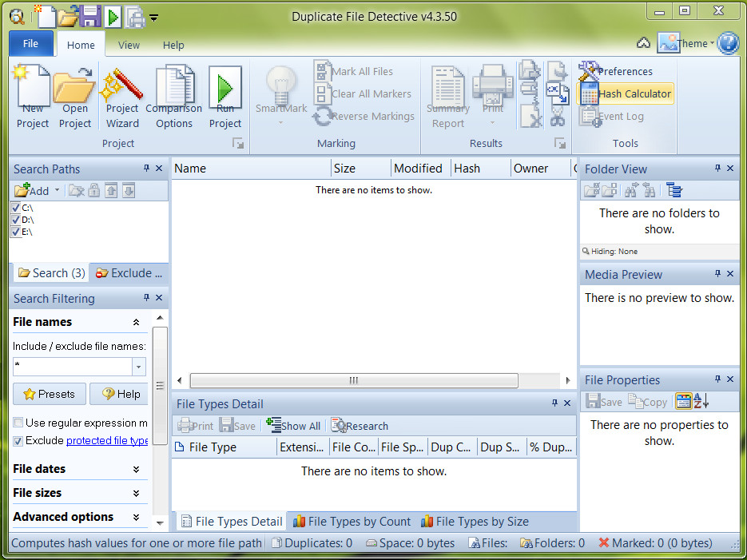Viewport: 747px width, 560px height.
Task: Click the Help button in Search Filtering
Action: pos(119,394)
